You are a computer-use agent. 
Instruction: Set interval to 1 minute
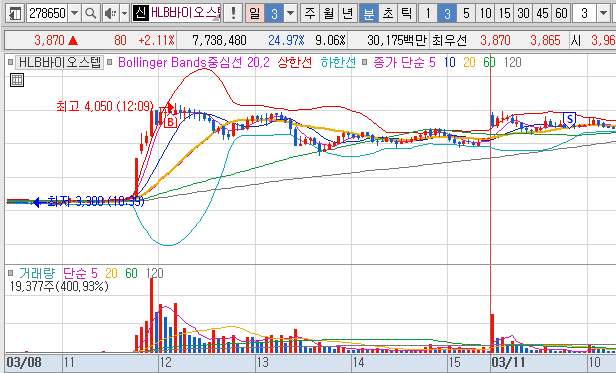428,13
